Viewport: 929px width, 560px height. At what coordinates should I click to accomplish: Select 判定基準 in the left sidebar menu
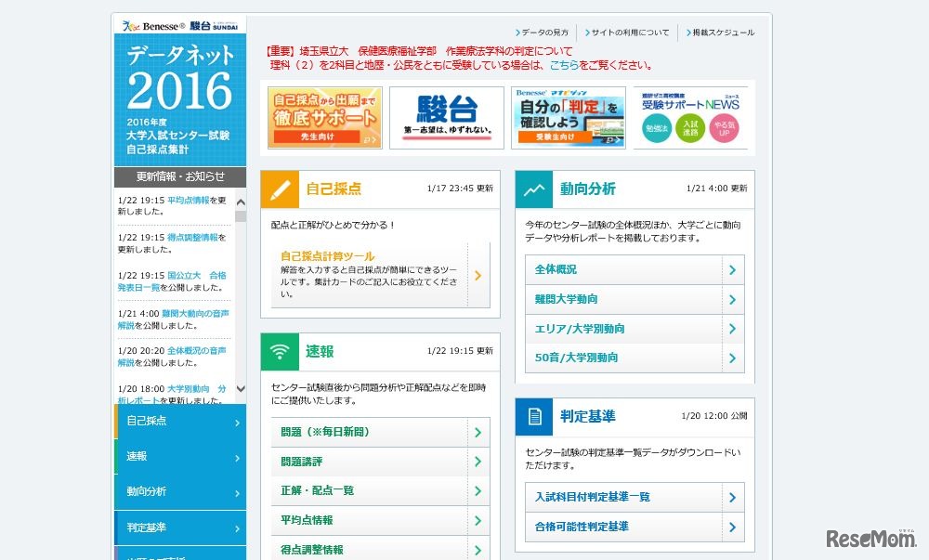tap(180, 527)
